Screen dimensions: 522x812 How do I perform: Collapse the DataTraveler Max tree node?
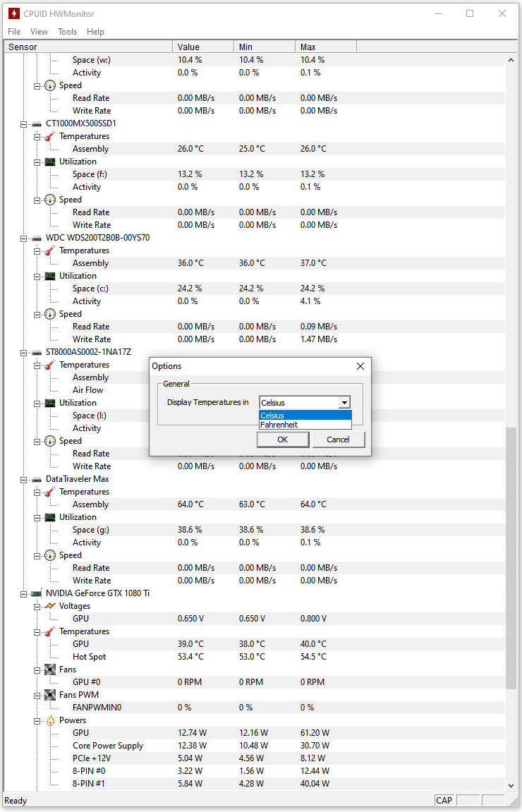pyautogui.click(x=24, y=479)
